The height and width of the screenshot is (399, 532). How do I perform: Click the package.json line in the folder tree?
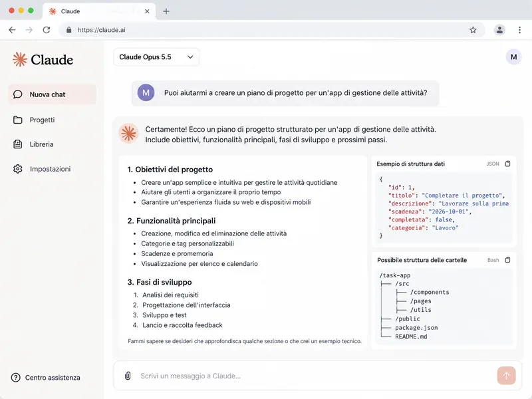(x=416, y=328)
